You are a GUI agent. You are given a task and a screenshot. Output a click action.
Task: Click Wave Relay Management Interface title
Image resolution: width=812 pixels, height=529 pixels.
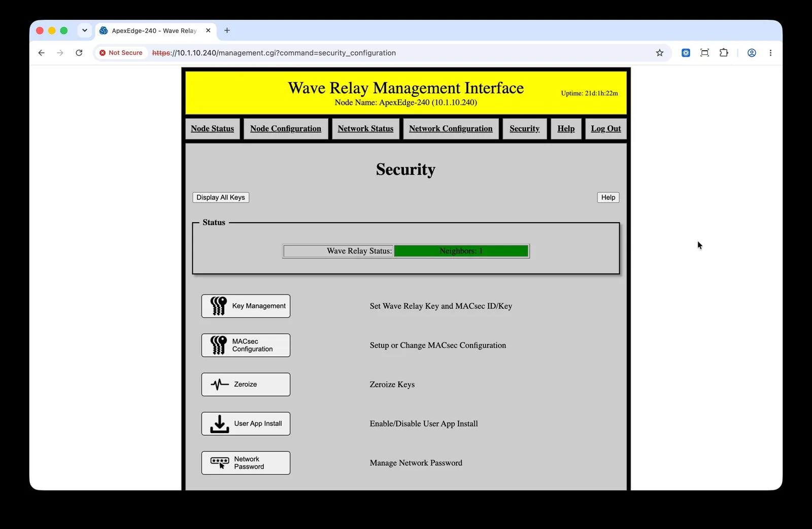405,88
